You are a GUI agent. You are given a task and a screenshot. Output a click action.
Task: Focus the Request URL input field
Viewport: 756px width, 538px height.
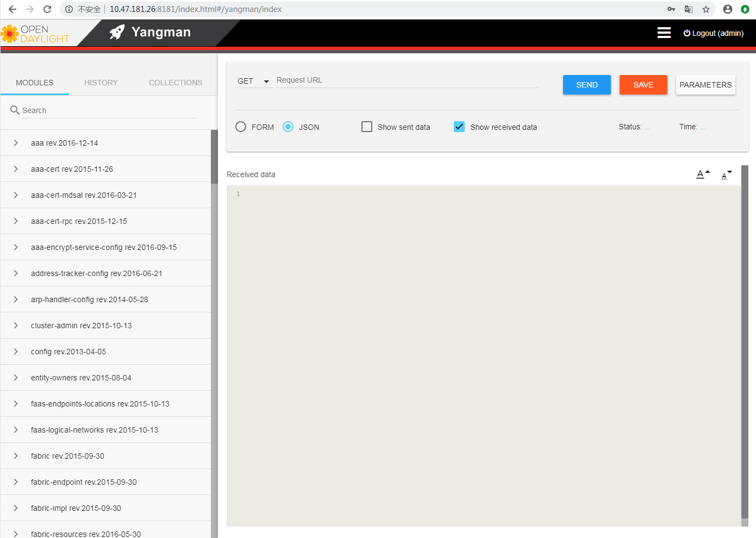407,80
